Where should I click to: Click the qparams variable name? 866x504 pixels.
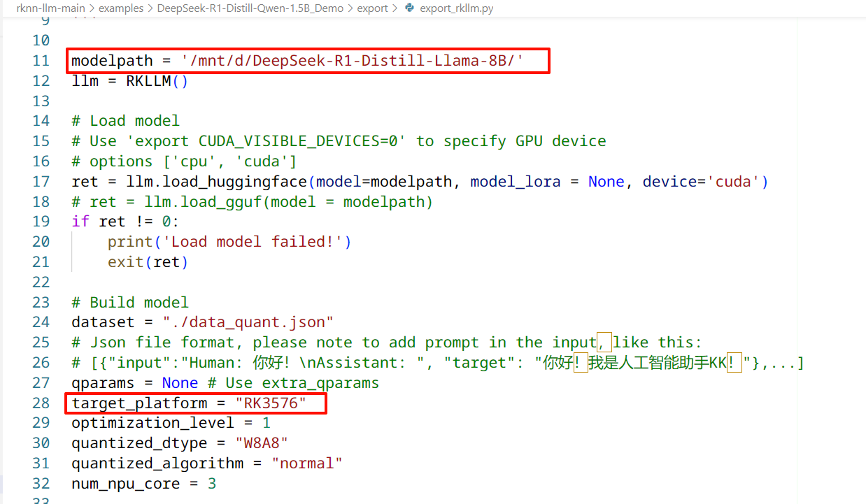click(x=104, y=383)
